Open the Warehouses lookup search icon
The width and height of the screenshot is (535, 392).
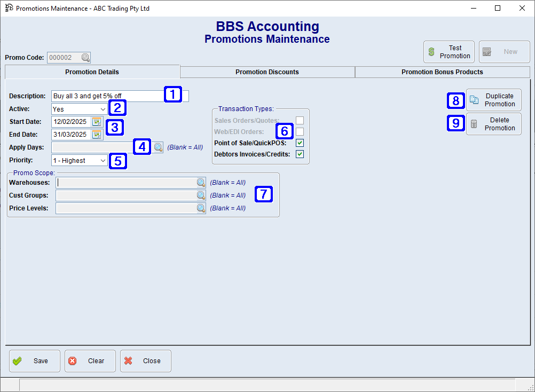(201, 183)
